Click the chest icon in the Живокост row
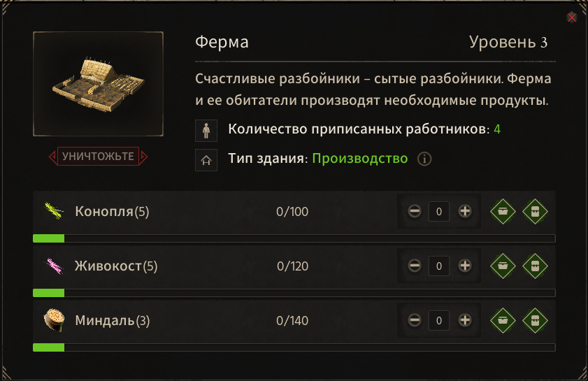This screenshot has height=381, width=588. 535,266
